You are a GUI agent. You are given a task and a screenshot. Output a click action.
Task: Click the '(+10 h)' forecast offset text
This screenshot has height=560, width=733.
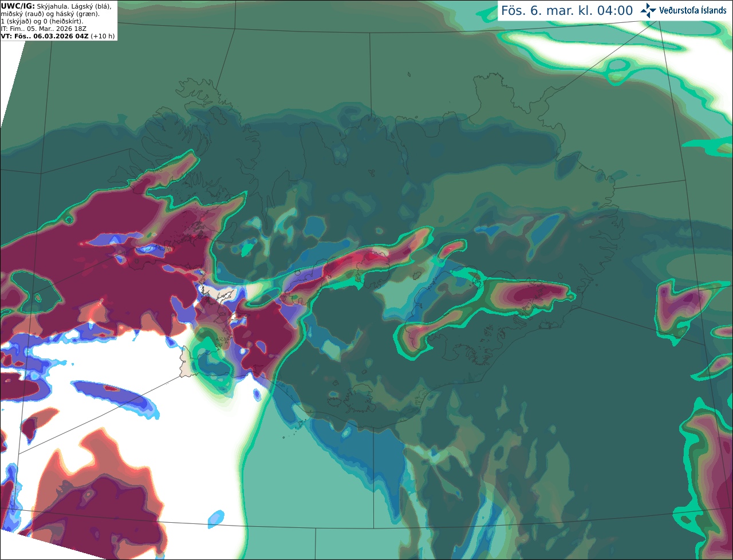coord(102,36)
